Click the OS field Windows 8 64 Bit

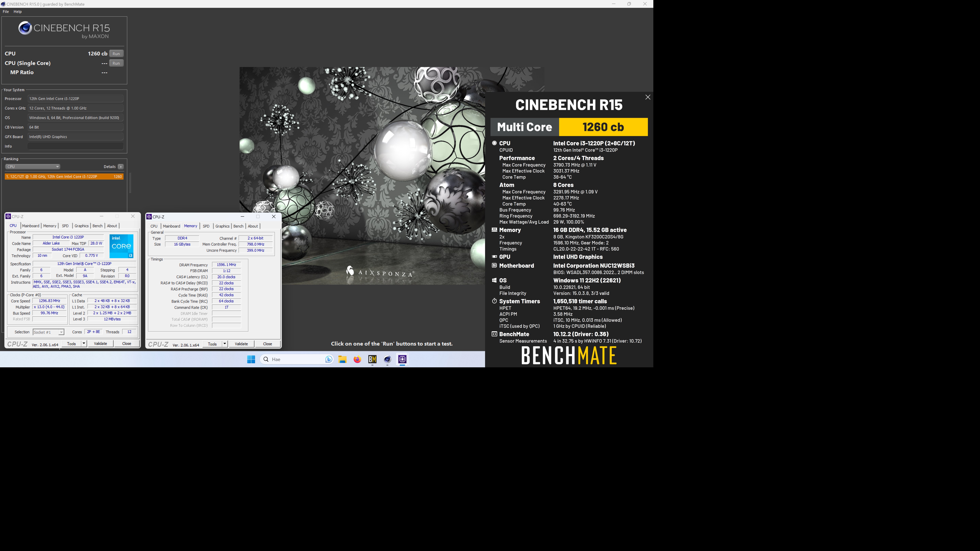tap(75, 118)
